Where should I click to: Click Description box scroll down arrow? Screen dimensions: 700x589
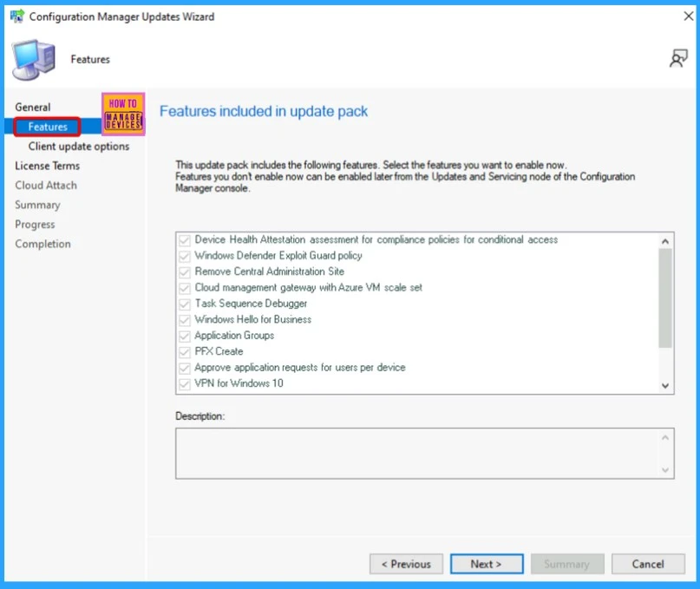665,470
